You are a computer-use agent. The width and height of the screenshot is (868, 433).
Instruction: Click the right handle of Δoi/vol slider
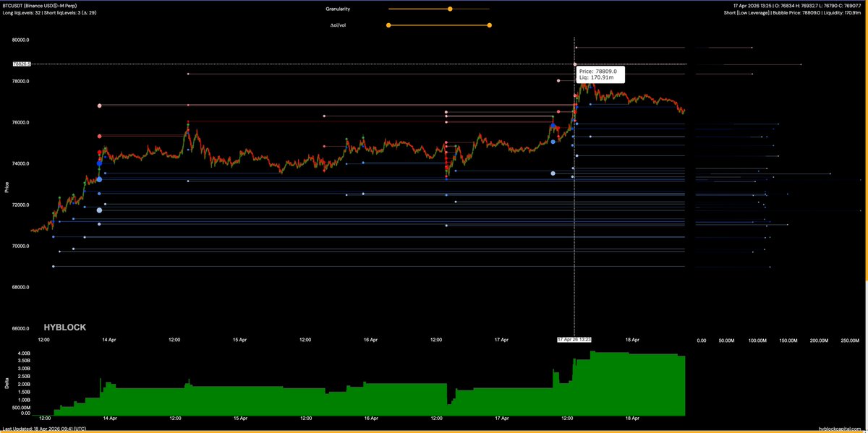click(x=490, y=25)
